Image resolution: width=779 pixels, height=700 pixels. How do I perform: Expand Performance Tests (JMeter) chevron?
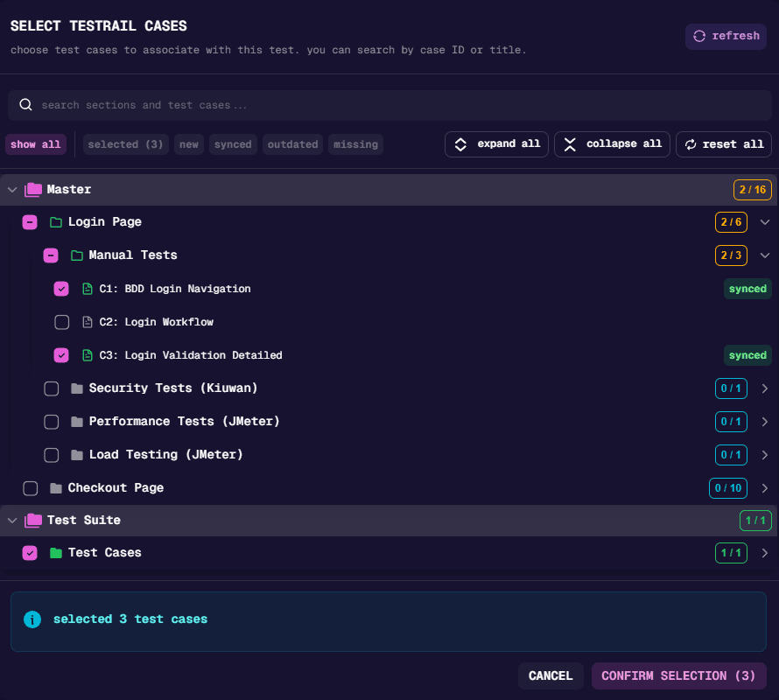pos(765,422)
